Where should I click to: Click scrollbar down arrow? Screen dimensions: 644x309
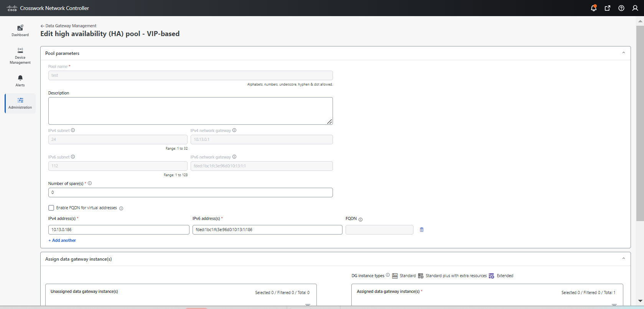[640, 301]
